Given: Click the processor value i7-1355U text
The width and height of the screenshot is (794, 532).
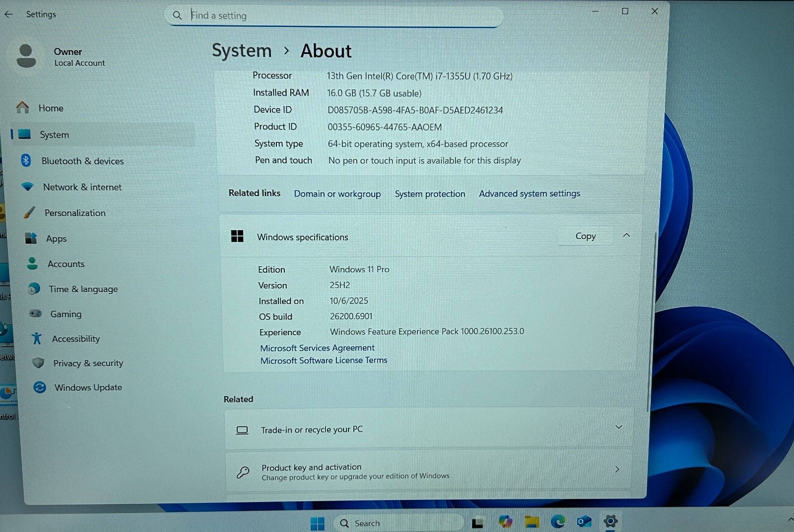Looking at the screenshot, I should tap(419, 76).
